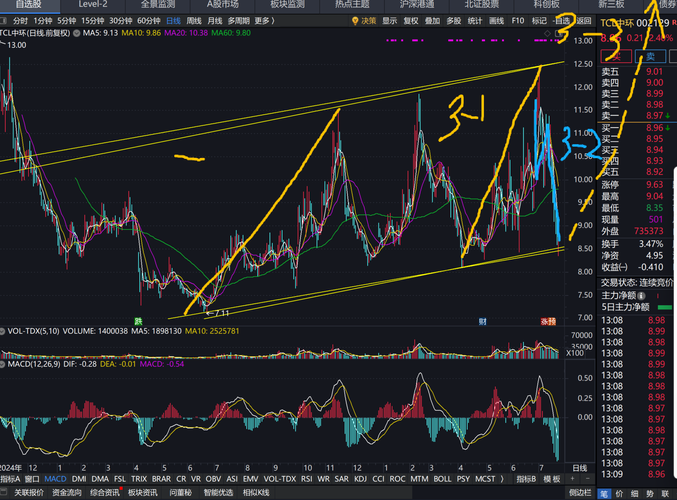Open the A股市场 tab
The width and height of the screenshot is (677, 500).
[223, 4]
